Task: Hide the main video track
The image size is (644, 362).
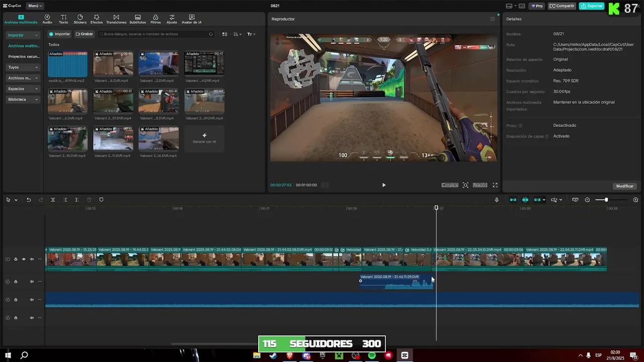Action: pyautogui.click(x=24, y=259)
